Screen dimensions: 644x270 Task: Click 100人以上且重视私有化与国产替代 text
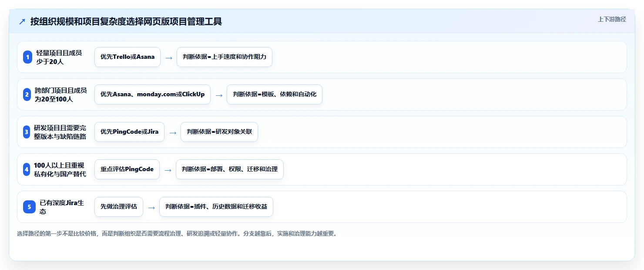[x=59, y=169]
